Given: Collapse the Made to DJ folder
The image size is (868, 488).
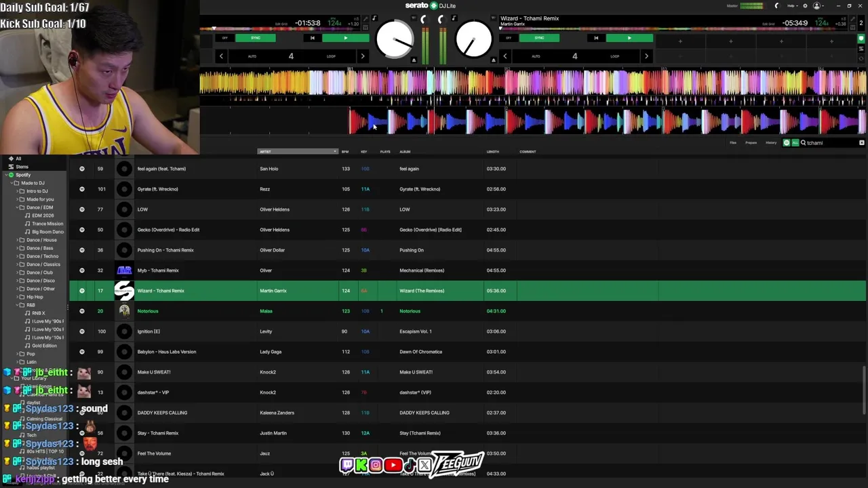Looking at the screenshot, I should (12, 183).
